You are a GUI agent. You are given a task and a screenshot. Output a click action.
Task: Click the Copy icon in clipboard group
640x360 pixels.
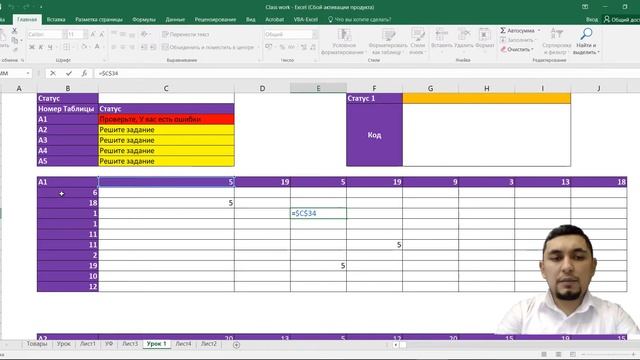[14, 40]
